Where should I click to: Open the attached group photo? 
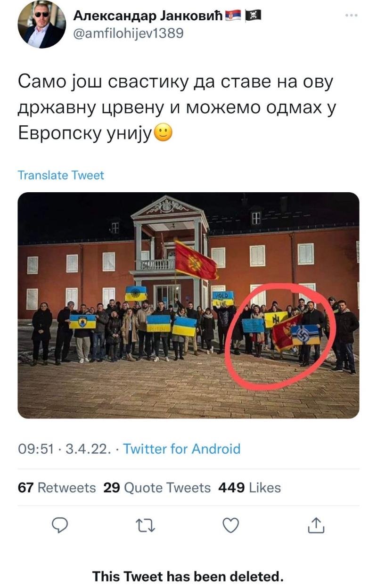[x=188, y=305]
